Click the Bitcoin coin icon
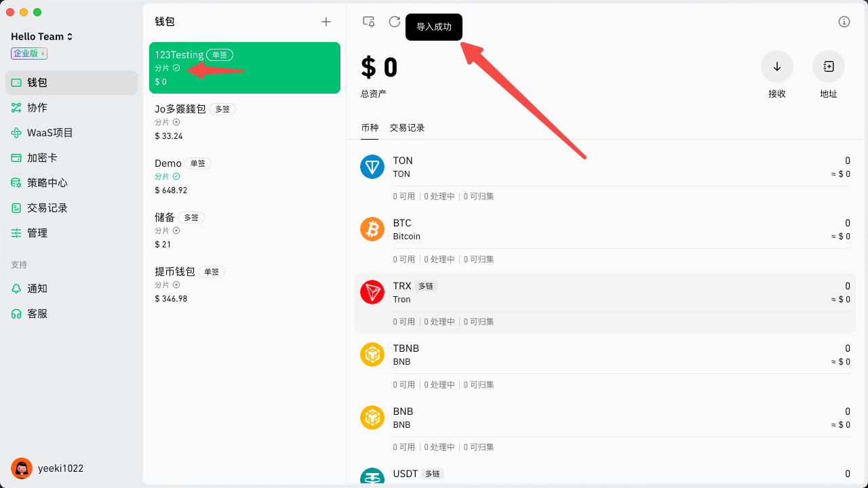Screen dimensions: 868x488 point(372,229)
